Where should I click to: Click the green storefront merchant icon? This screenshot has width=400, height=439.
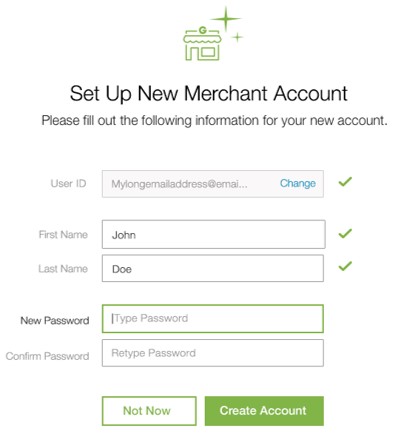pos(202,44)
